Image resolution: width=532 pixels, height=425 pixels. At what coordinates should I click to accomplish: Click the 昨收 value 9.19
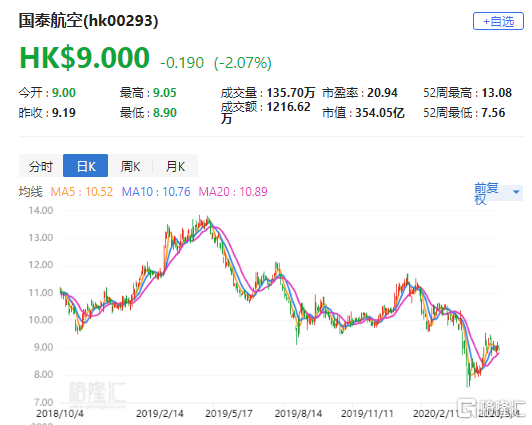coord(64,113)
